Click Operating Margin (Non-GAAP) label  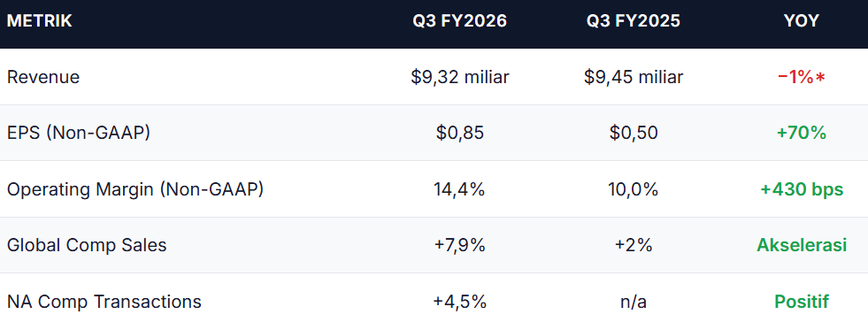click(x=135, y=189)
